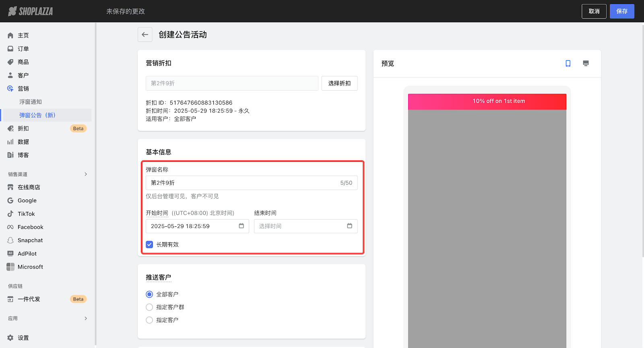
Task: Click the 保存 save button
Action: [x=622, y=11]
